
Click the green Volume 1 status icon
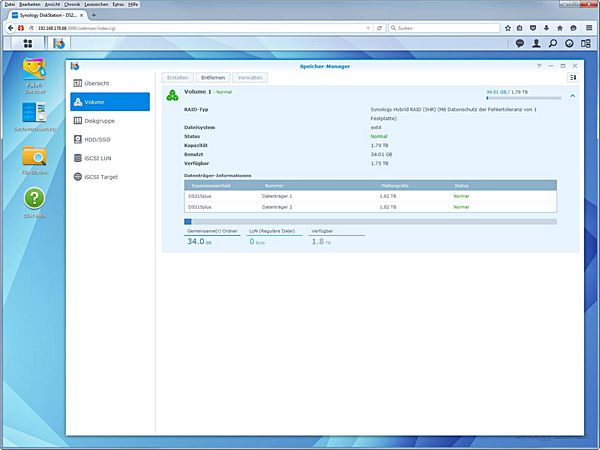172,95
